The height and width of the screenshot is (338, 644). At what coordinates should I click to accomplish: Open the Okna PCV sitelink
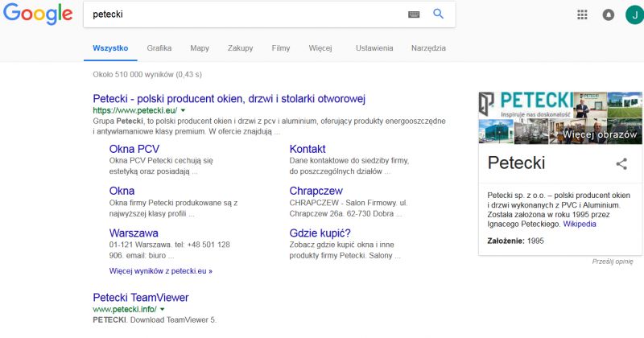click(134, 149)
